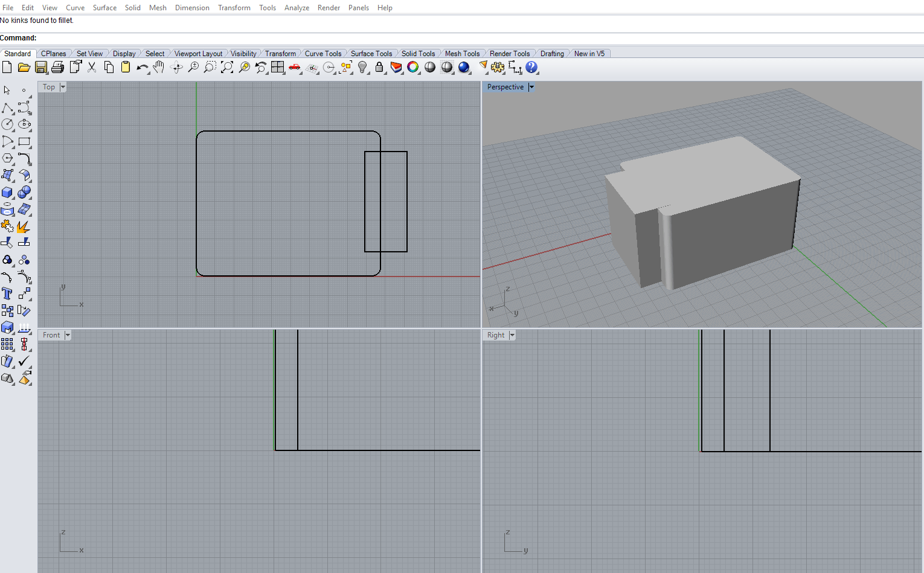Click the Zoom Extents icon
The height and width of the screenshot is (573, 924).
tap(227, 67)
